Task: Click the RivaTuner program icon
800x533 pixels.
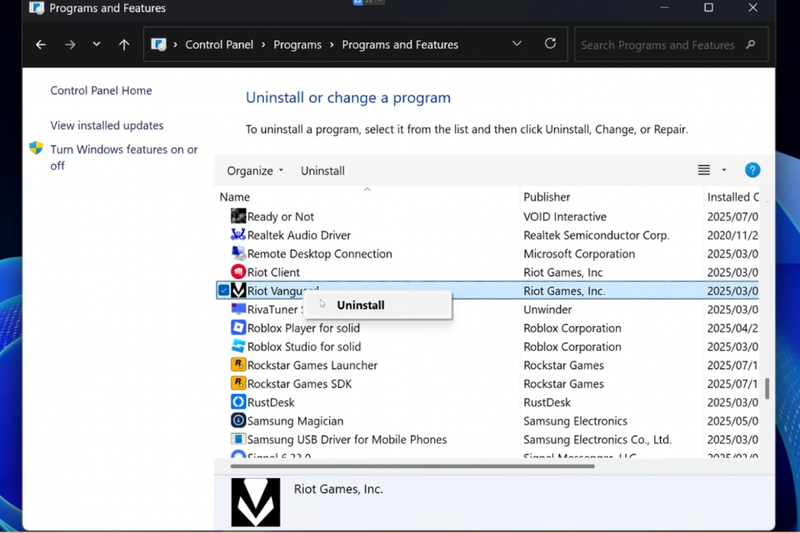Action: click(x=238, y=309)
